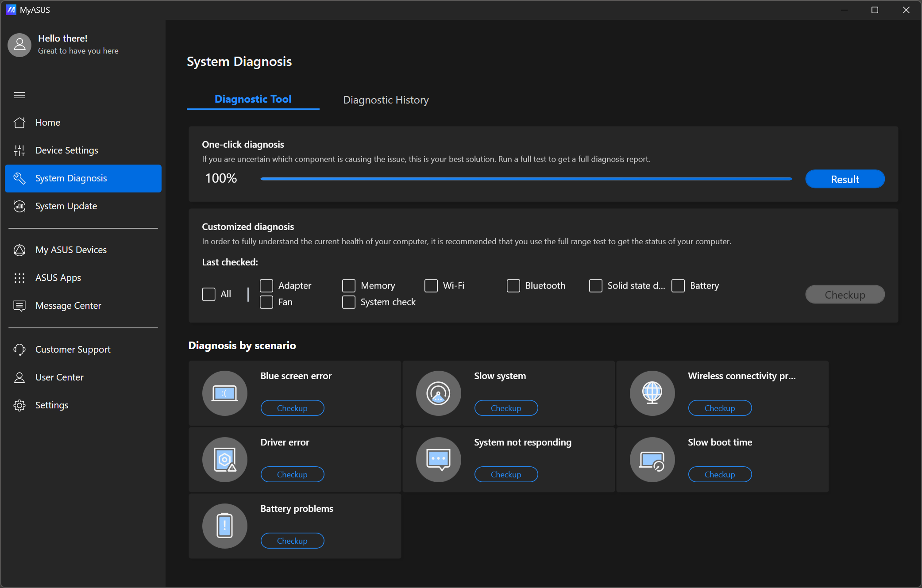Click Checkup under Slow boot time
The width and height of the screenshot is (922, 588).
719,474
